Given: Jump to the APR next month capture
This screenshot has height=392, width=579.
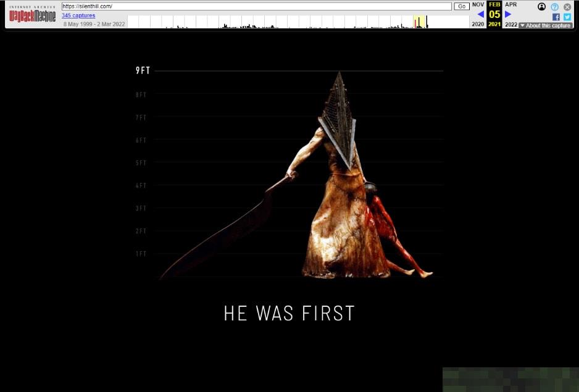Looking at the screenshot, I should [x=511, y=4].
